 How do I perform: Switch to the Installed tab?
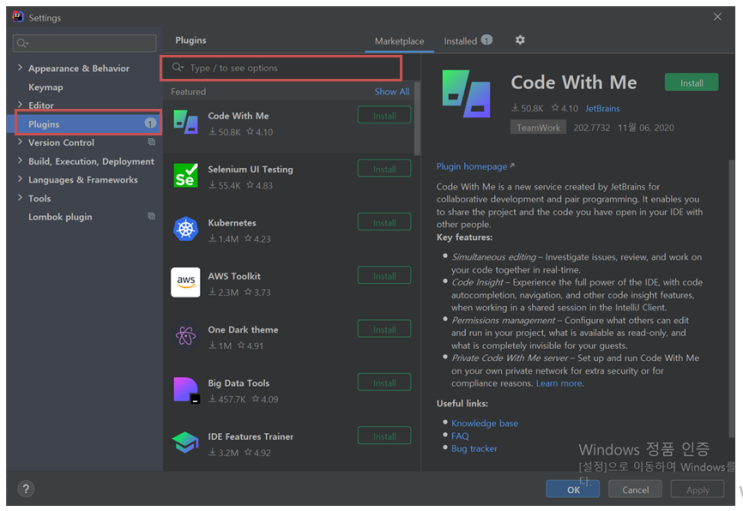point(460,41)
